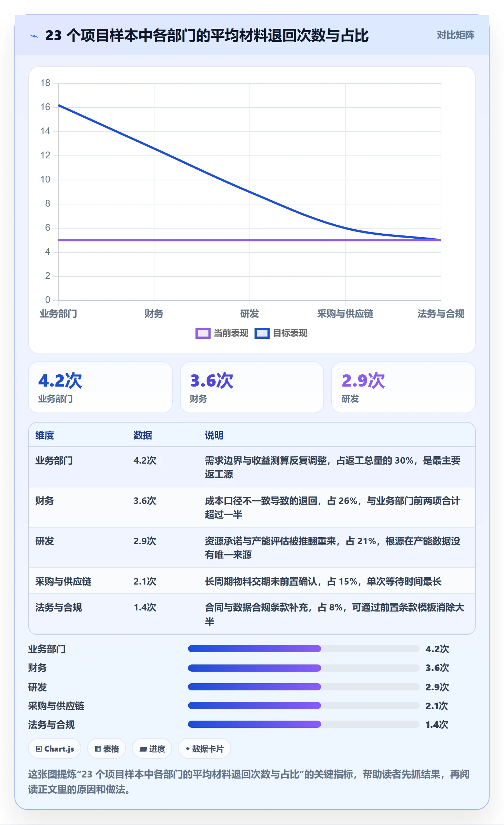Click the 对比矩阵 label in header
This screenshot has height=825, width=504.
(455, 35)
